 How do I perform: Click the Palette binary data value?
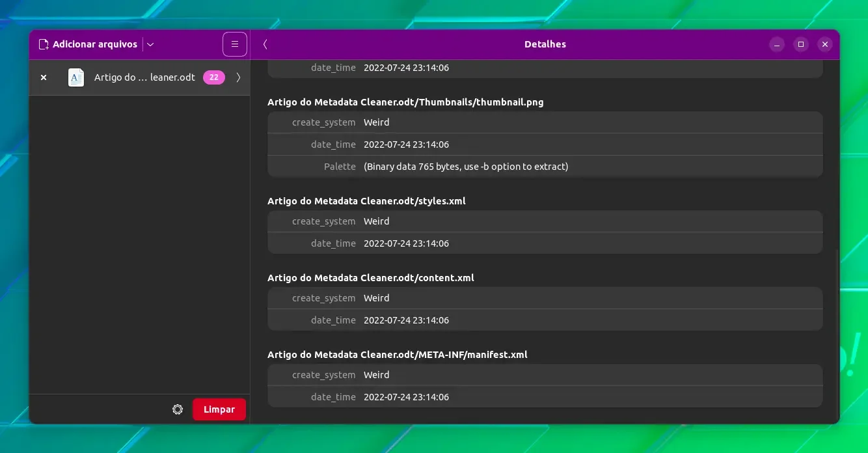[466, 167]
